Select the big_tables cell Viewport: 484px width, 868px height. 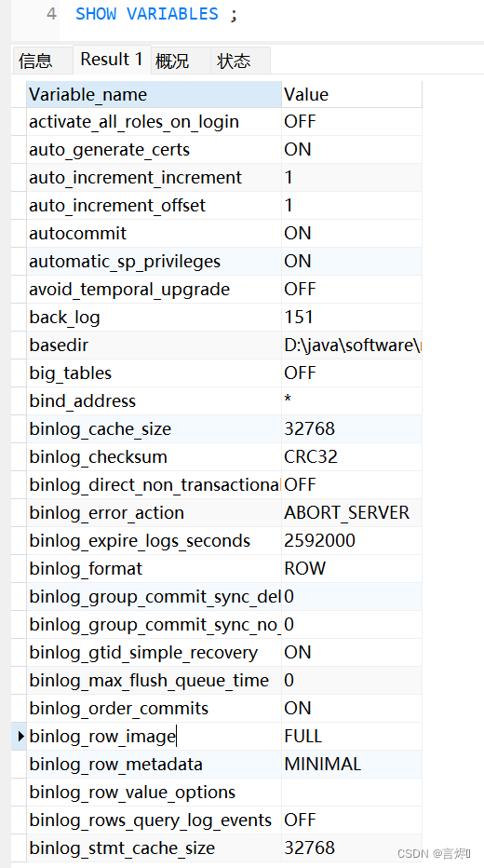(154, 373)
